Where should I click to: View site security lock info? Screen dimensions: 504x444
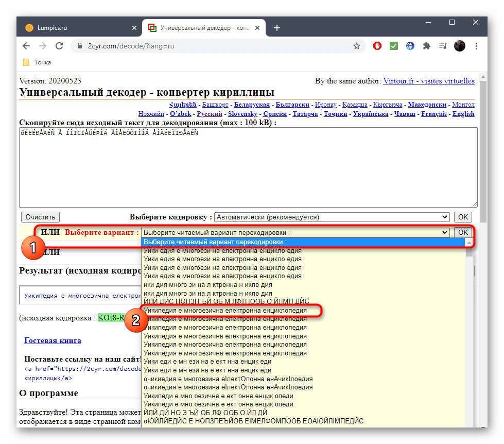[80, 46]
